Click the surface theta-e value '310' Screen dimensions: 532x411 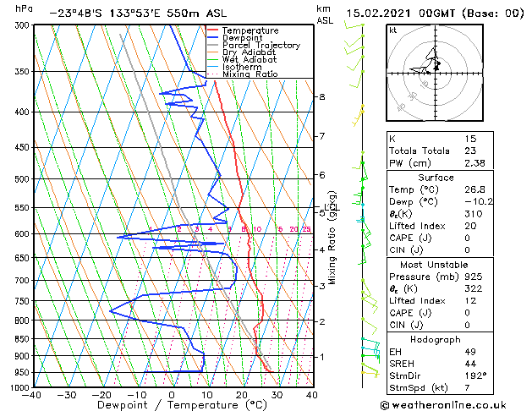474,214
